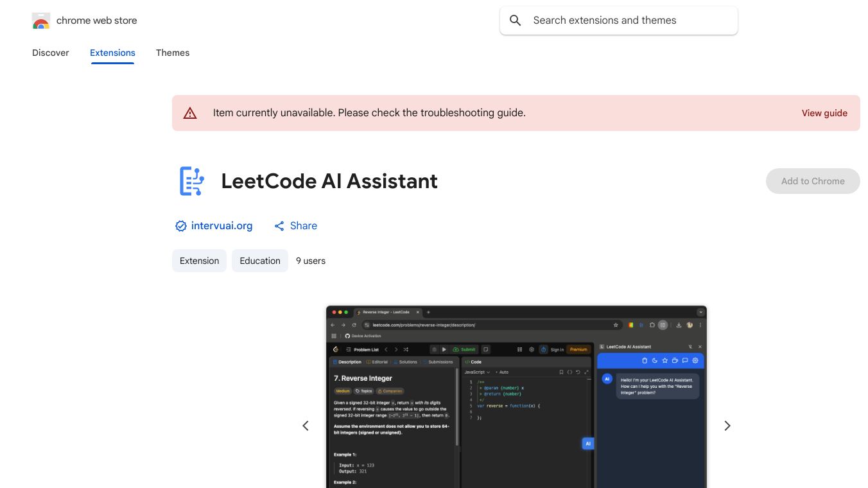Advance to the next screenshot with right arrow
Image resolution: width=868 pixels, height=488 pixels.
pos(727,426)
